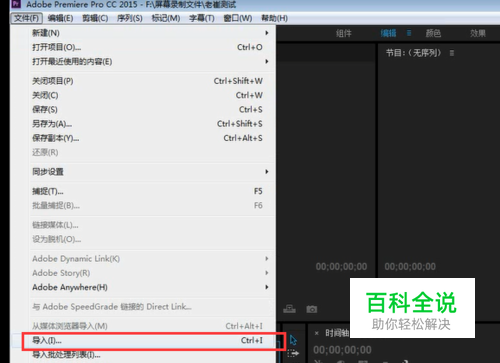Open the 文件(F) menu
Screen dimensions: 500x363
click(x=26, y=18)
